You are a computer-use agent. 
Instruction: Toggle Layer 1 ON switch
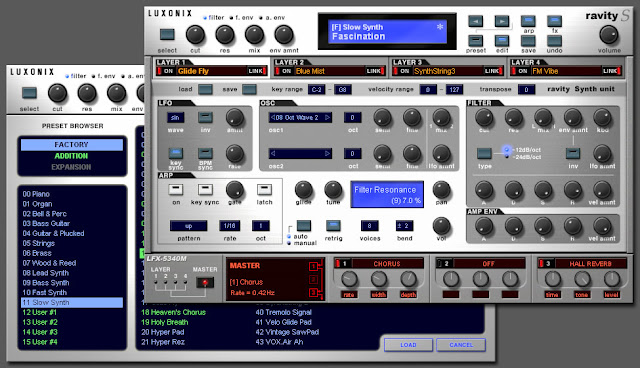(168, 71)
